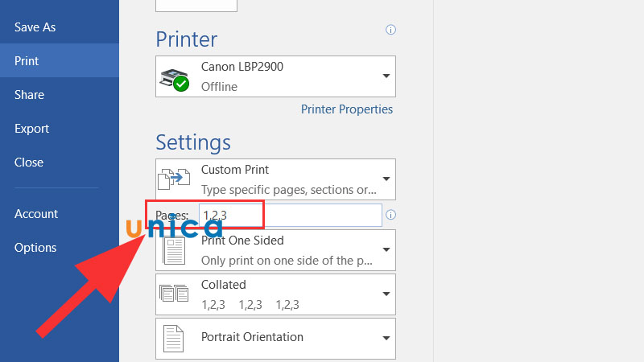This screenshot has width=644, height=362.
Task: Choose Export from the sidebar
Action: tap(31, 129)
